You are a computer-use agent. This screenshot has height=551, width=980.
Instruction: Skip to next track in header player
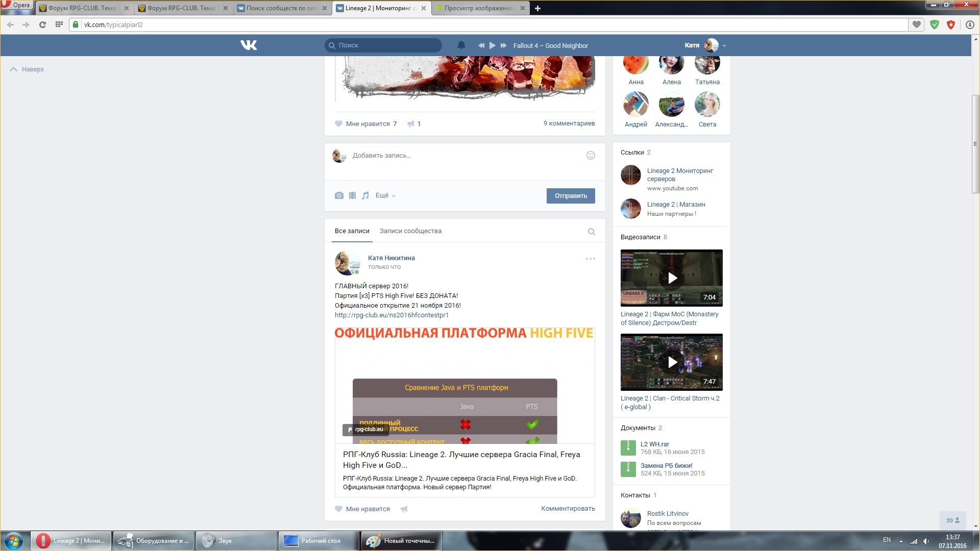click(x=503, y=45)
